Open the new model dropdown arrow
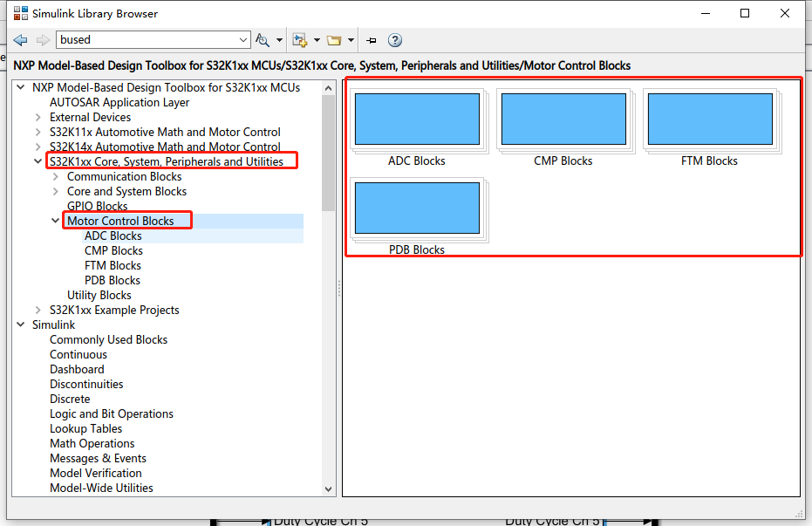The height and width of the screenshot is (526, 812). click(317, 40)
